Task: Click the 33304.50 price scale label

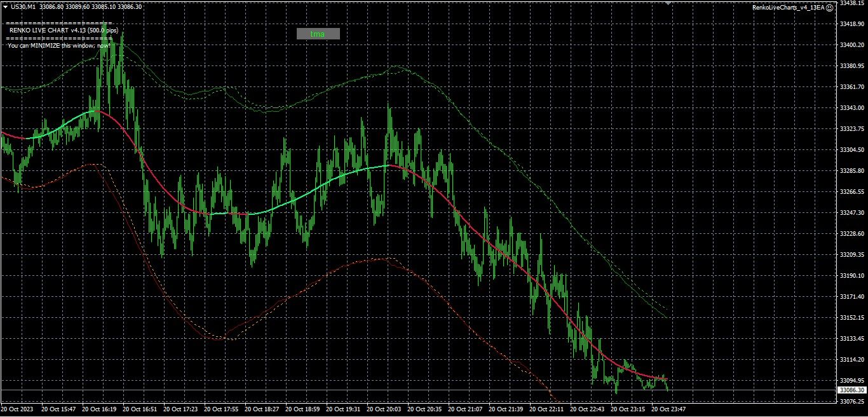Action: (851, 150)
